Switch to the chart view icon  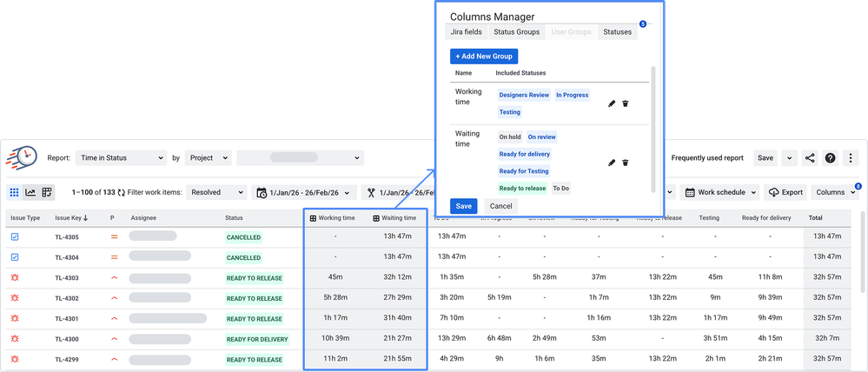pyautogui.click(x=30, y=193)
